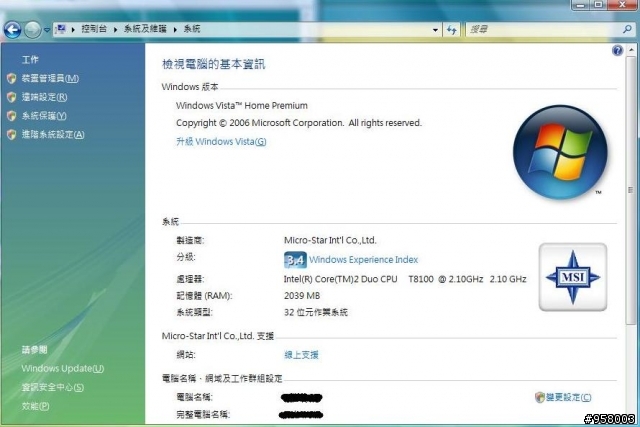Click the 3.4 experience score badge
This screenshot has width=640, height=427.
pos(295,260)
